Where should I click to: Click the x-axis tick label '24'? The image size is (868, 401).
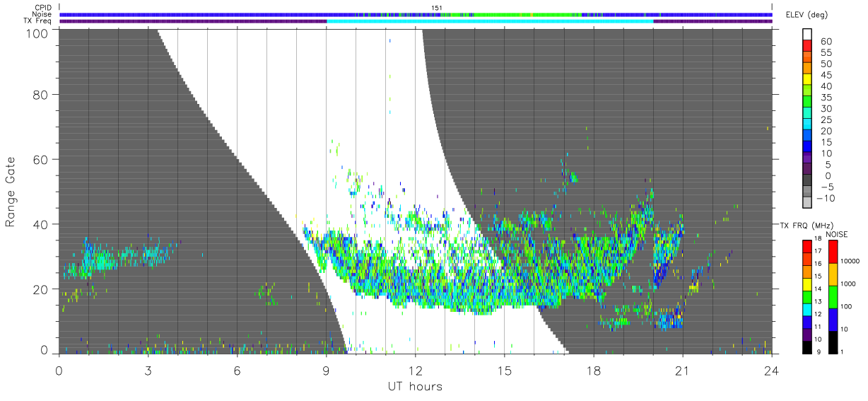[771, 370]
